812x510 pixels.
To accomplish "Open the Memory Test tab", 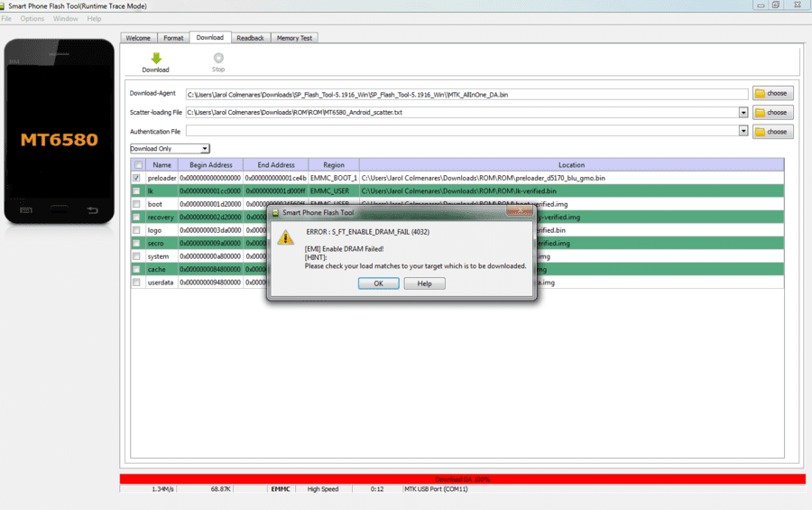I will [x=294, y=38].
